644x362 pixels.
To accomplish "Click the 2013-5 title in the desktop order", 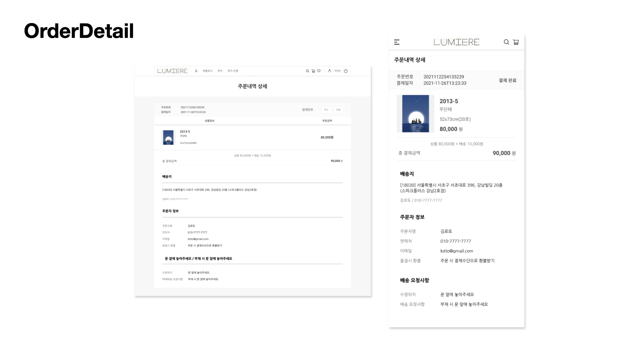I will click(x=185, y=132).
